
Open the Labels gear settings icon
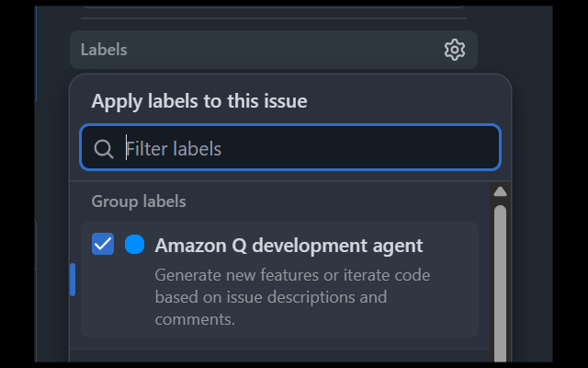(455, 50)
